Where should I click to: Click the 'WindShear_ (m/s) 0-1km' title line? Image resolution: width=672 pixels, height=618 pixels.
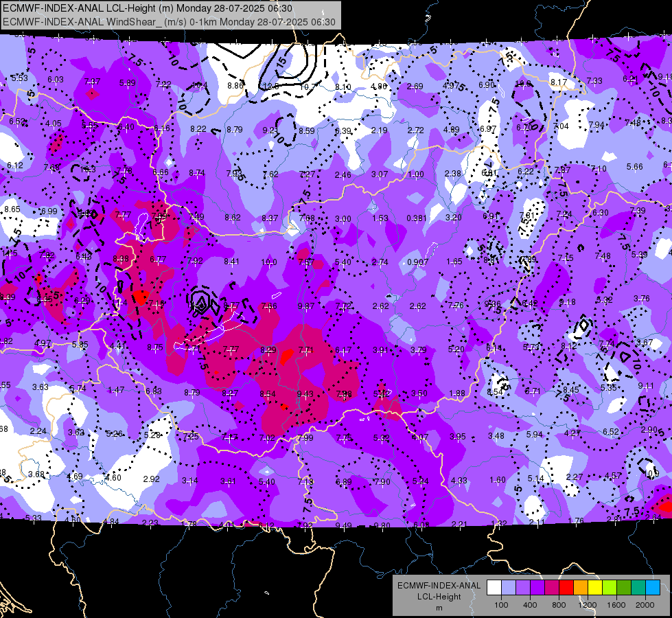[x=170, y=22]
